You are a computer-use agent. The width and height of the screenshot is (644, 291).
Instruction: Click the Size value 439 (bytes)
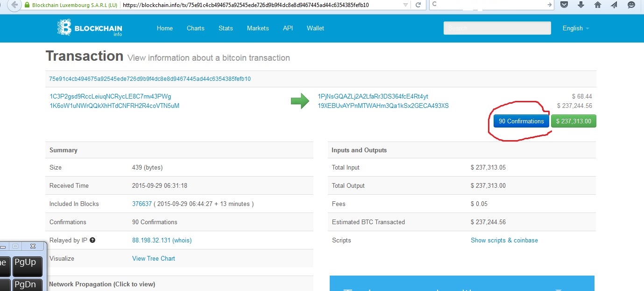pyautogui.click(x=148, y=167)
